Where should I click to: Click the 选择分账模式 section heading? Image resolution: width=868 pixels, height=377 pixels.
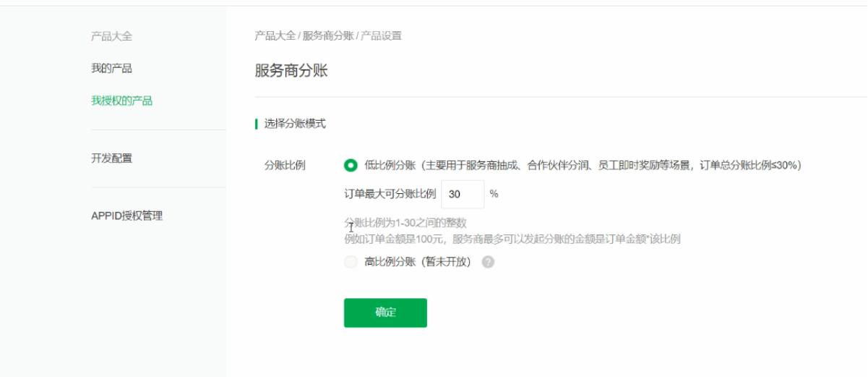[295, 124]
